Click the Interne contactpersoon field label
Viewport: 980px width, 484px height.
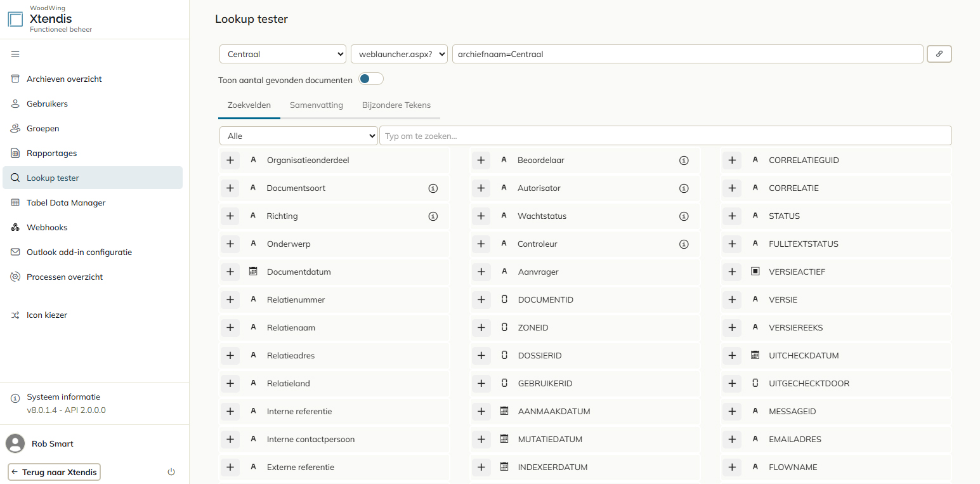pyautogui.click(x=311, y=440)
